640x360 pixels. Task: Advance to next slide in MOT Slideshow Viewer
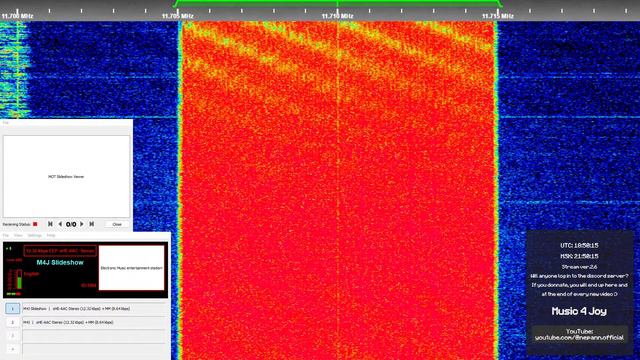(82, 224)
